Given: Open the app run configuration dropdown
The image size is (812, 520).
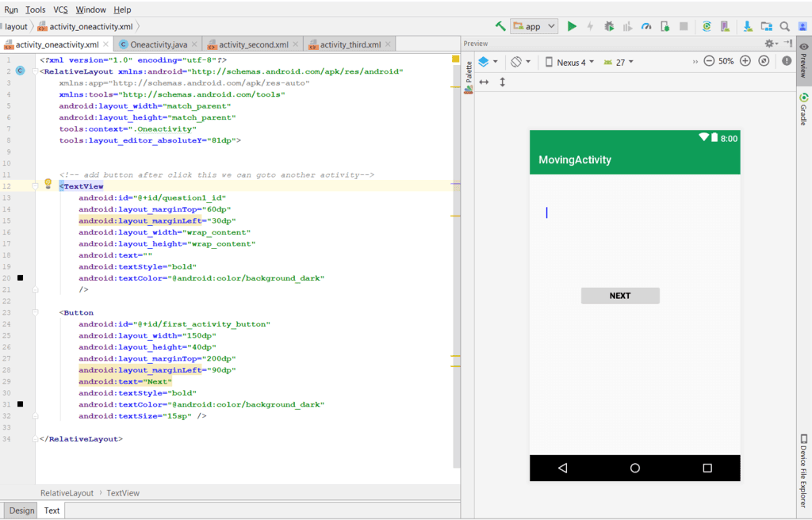Looking at the screenshot, I should pyautogui.click(x=534, y=26).
